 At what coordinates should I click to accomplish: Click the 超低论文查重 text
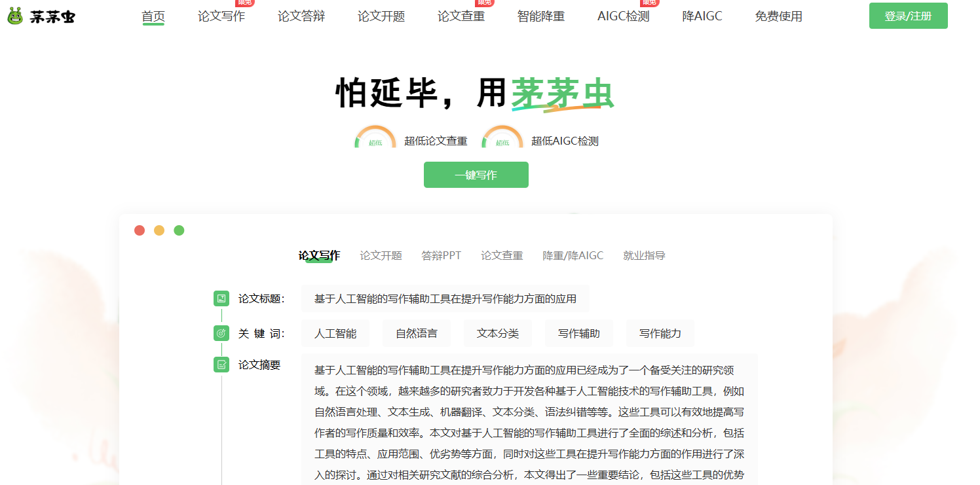[436, 141]
